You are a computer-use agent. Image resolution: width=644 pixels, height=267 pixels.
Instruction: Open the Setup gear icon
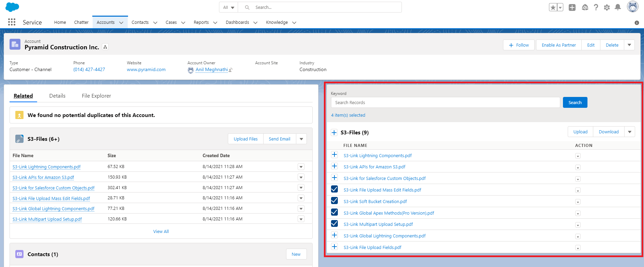click(x=607, y=7)
